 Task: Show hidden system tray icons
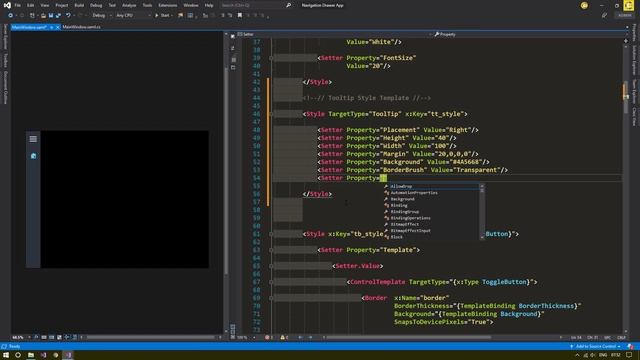tap(577, 355)
